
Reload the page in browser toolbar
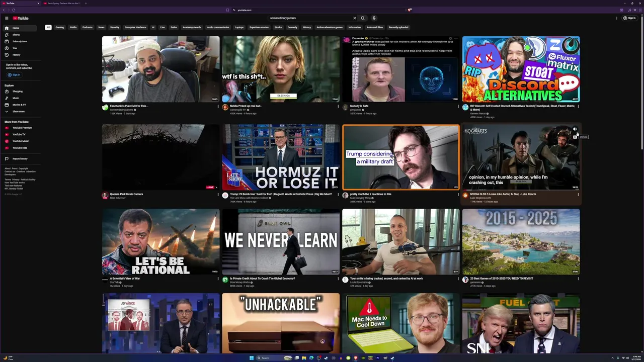tap(14, 10)
